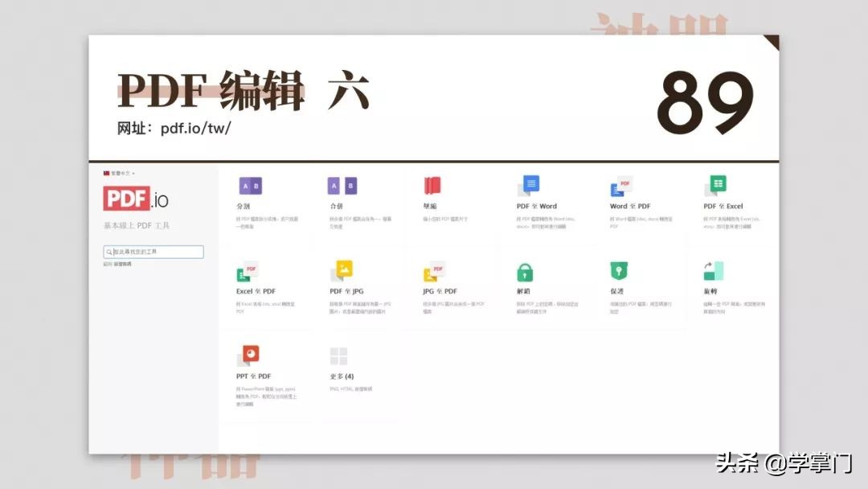Click the 壓縮 compress icon
Image resolution: width=868 pixels, height=489 pixels.
pos(432,186)
